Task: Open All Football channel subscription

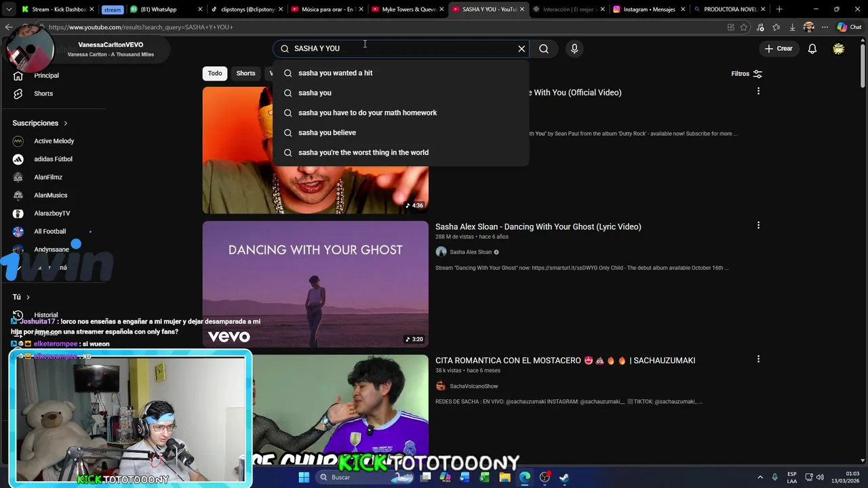Action: tap(50, 232)
